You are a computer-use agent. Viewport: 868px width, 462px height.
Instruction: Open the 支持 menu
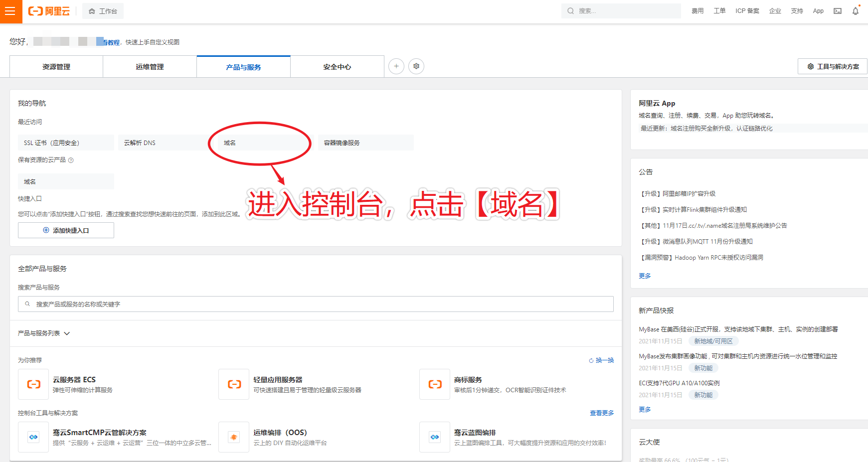(x=797, y=11)
